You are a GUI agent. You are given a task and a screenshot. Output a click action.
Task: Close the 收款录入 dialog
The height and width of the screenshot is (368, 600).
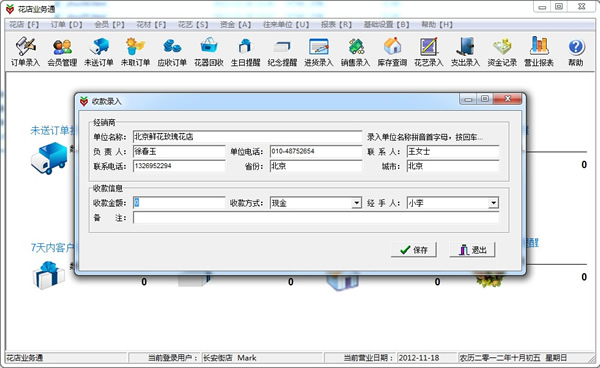coord(507,99)
